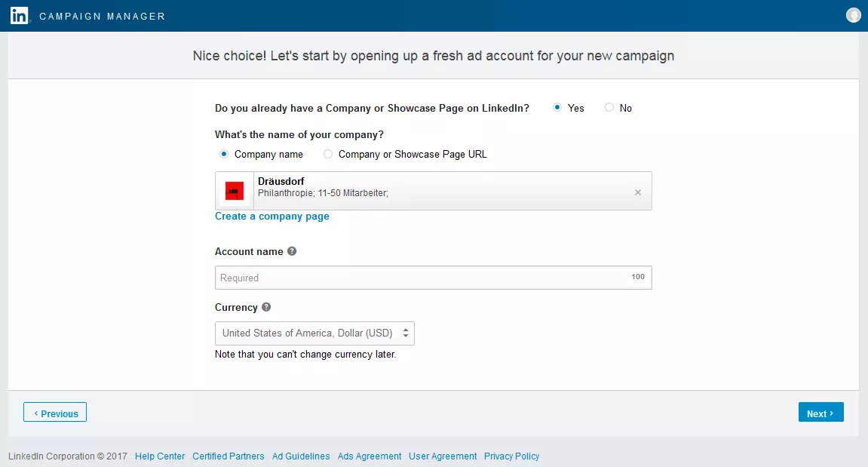Screen dimensions: 868x467
Task: Click the LinkedIn logo icon
Action: (x=19, y=16)
